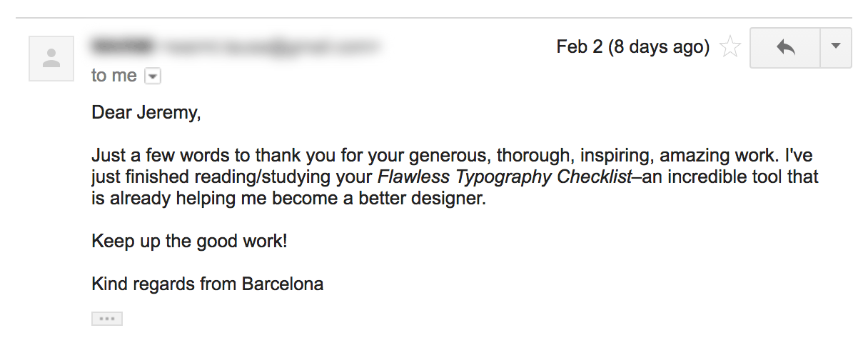
Task: Click the sender's avatar placeholder icon
Action: point(51,59)
